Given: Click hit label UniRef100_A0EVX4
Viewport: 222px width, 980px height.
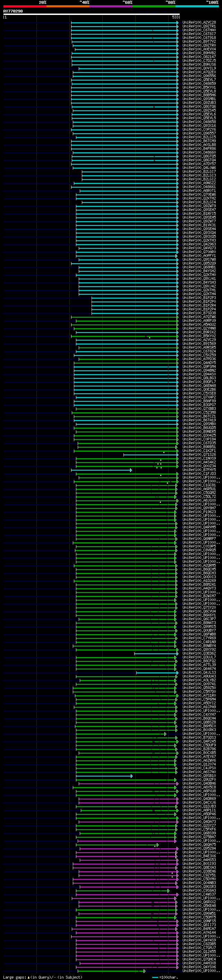Looking at the screenshot, I should click(199, 49).
